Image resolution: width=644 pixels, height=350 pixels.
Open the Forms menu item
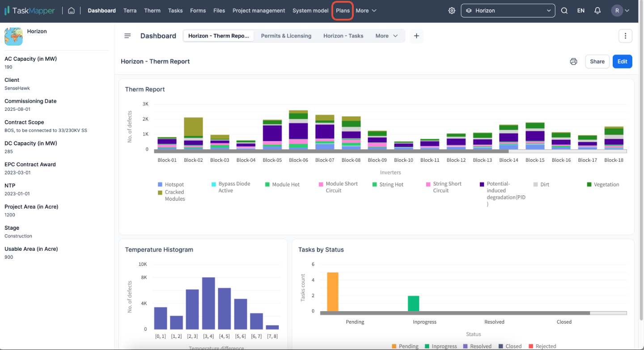point(198,10)
